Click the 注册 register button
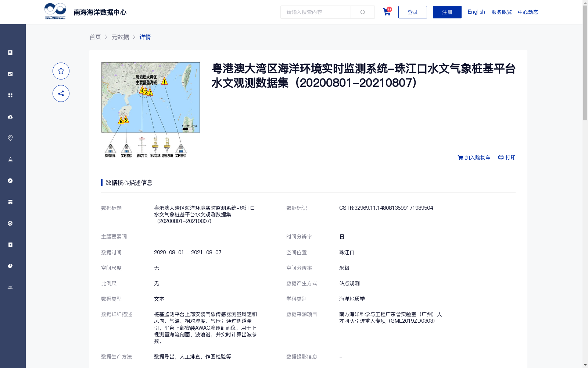This screenshot has height=368, width=588. pyautogui.click(x=447, y=12)
